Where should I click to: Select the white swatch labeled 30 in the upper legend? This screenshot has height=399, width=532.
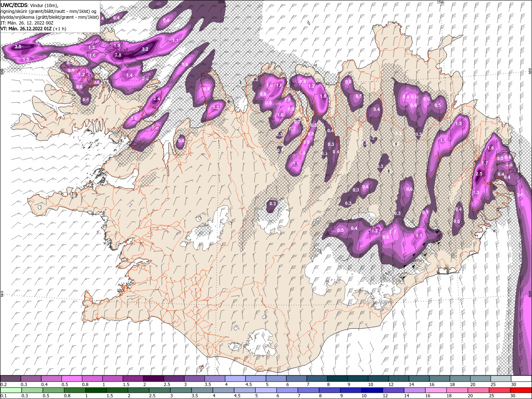521,379
